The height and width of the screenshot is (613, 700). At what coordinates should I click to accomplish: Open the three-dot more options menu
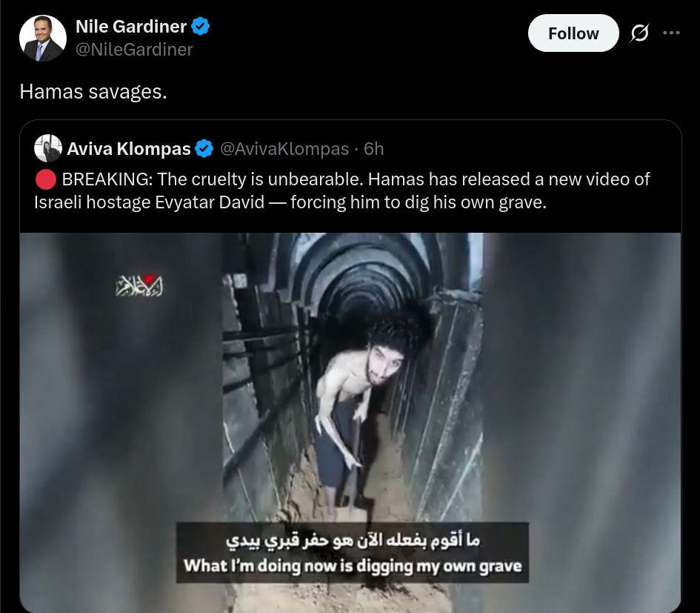coord(671,33)
